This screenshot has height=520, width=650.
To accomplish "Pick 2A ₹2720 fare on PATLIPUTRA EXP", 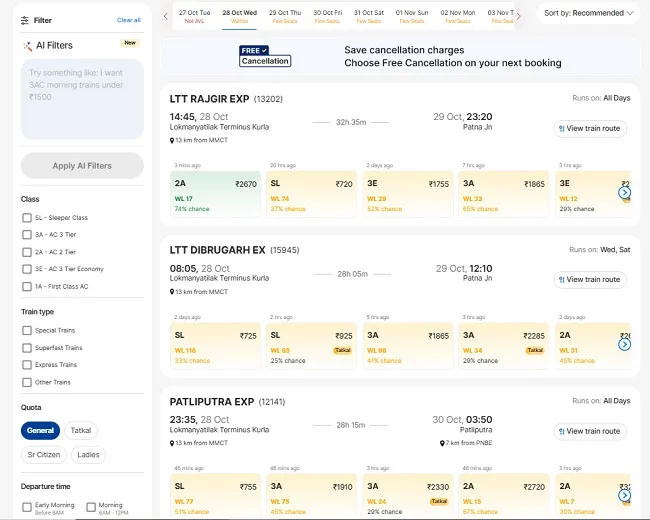I will [504, 496].
